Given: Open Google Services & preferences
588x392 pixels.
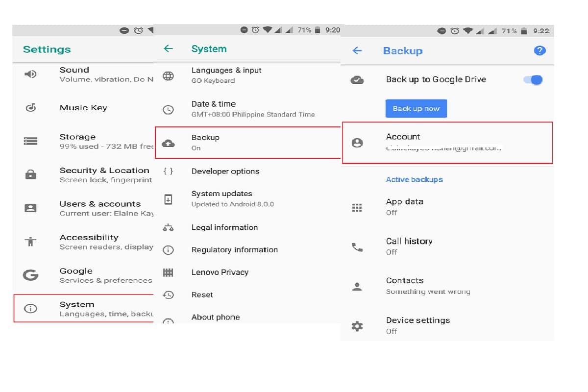Looking at the screenshot, I should point(83,275).
